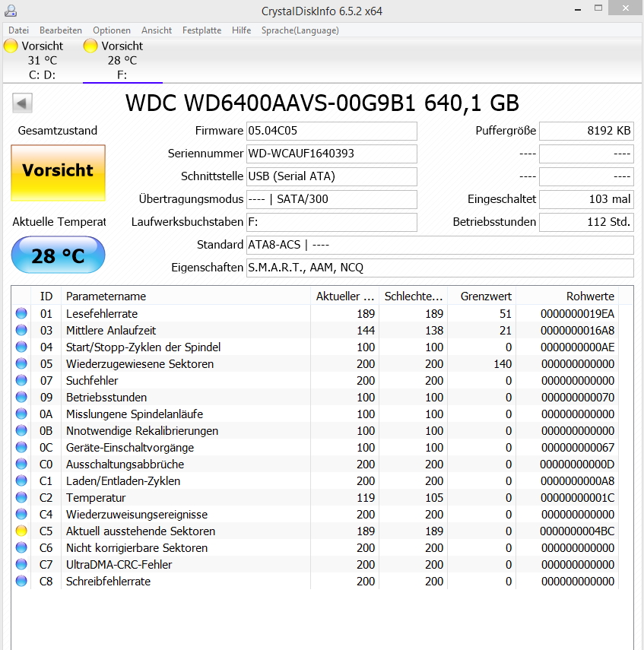Click the yellow Vorsicht health status button
644x650 pixels.
click(x=58, y=173)
